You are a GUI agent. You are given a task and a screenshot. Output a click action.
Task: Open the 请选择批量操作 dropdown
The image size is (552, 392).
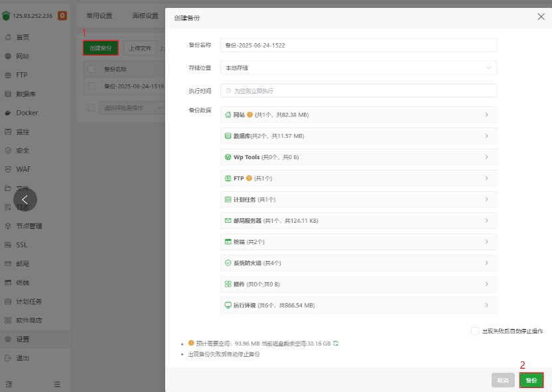[131, 108]
